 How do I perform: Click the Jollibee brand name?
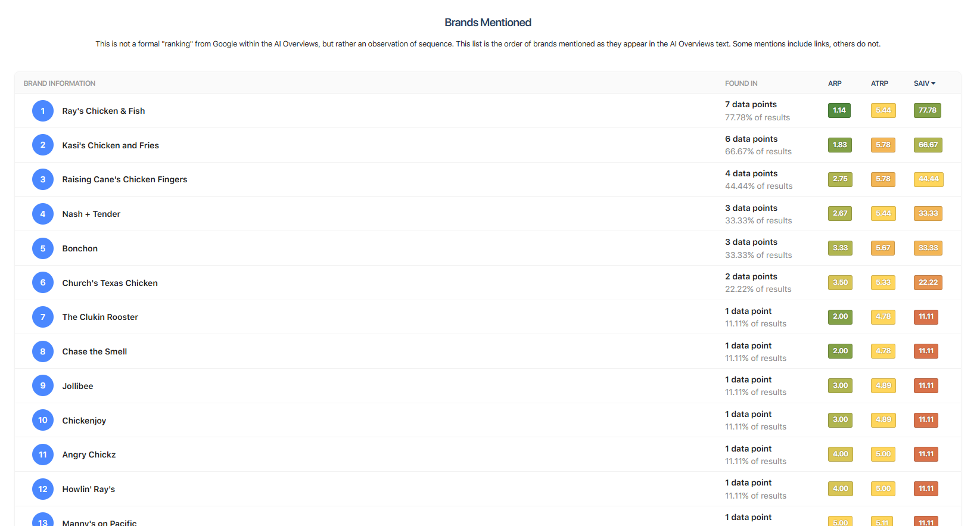pyautogui.click(x=78, y=386)
